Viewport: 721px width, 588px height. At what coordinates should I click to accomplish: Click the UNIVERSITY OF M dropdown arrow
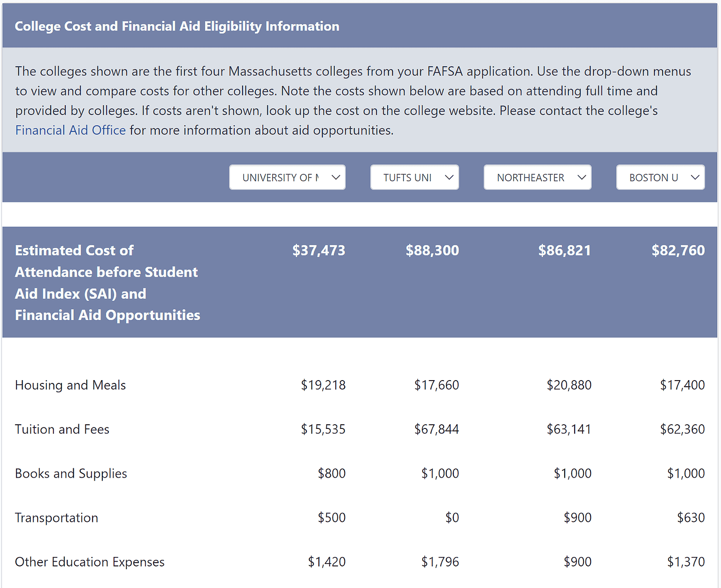336,177
